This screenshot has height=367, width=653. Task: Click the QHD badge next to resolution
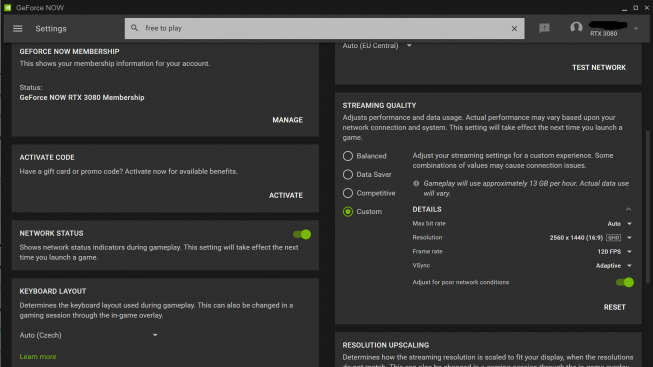point(613,237)
